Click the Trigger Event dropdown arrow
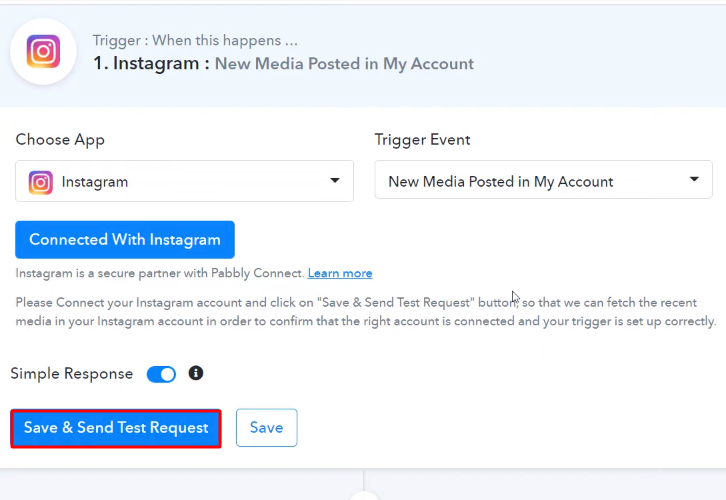The height and width of the screenshot is (500, 726). point(694,179)
